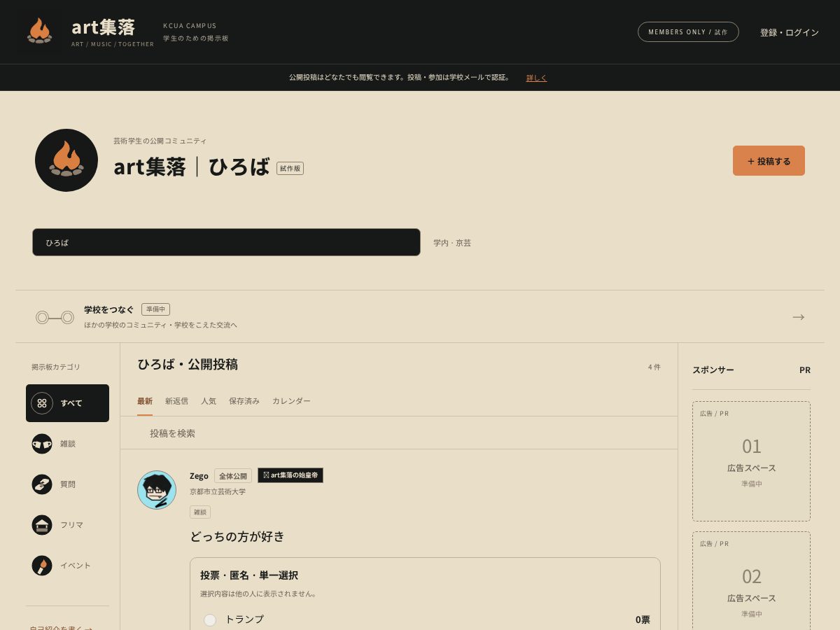The width and height of the screenshot is (840, 630).
Task: Open Zego's profile avatar
Action: tap(157, 490)
